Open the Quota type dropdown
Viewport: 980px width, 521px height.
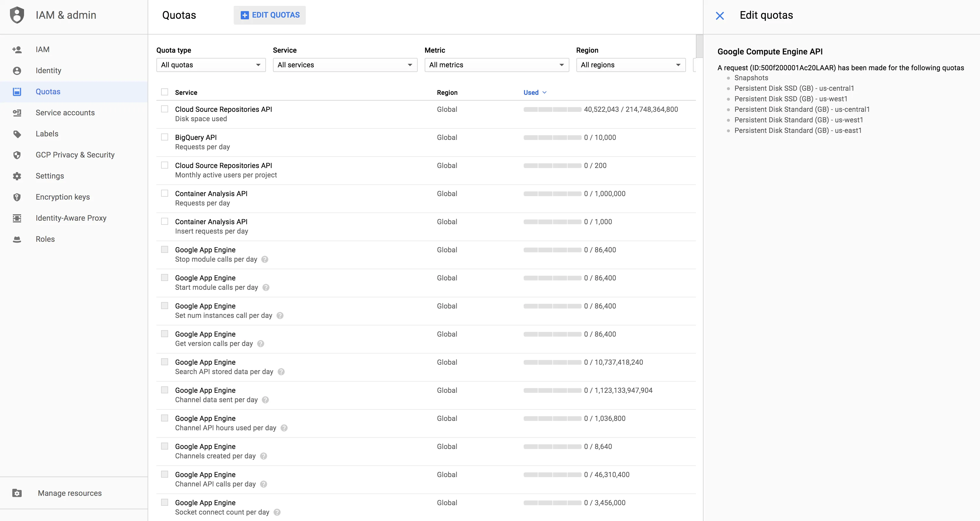[x=211, y=65]
